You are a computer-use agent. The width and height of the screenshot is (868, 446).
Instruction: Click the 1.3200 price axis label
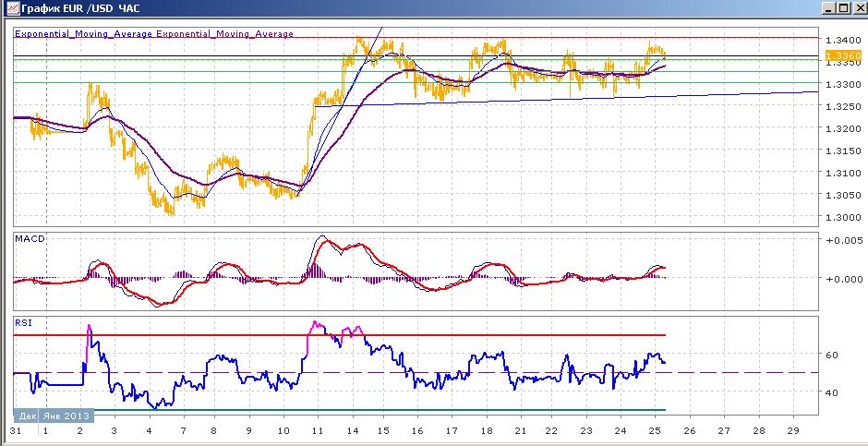click(x=843, y=128)
